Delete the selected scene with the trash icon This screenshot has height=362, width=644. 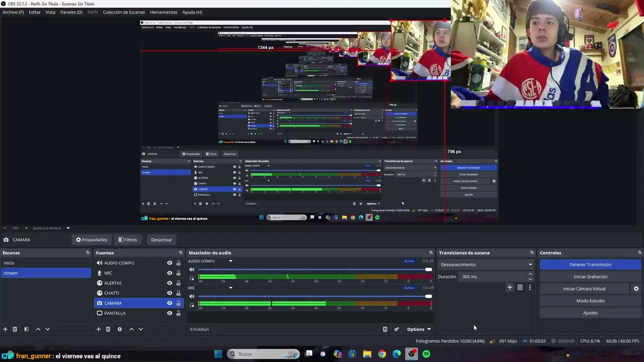pos(15,329)
